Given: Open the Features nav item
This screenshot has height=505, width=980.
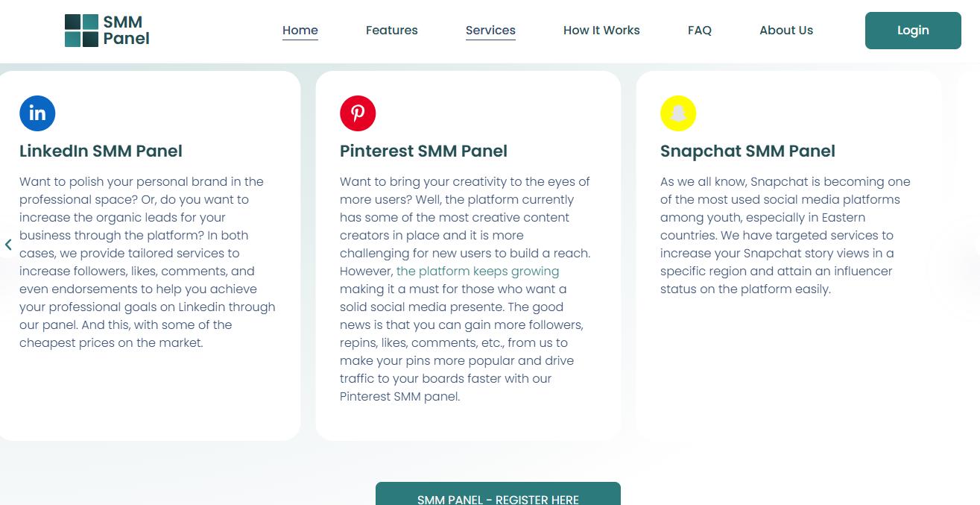Looking at the screenshot, I should 391,31.
